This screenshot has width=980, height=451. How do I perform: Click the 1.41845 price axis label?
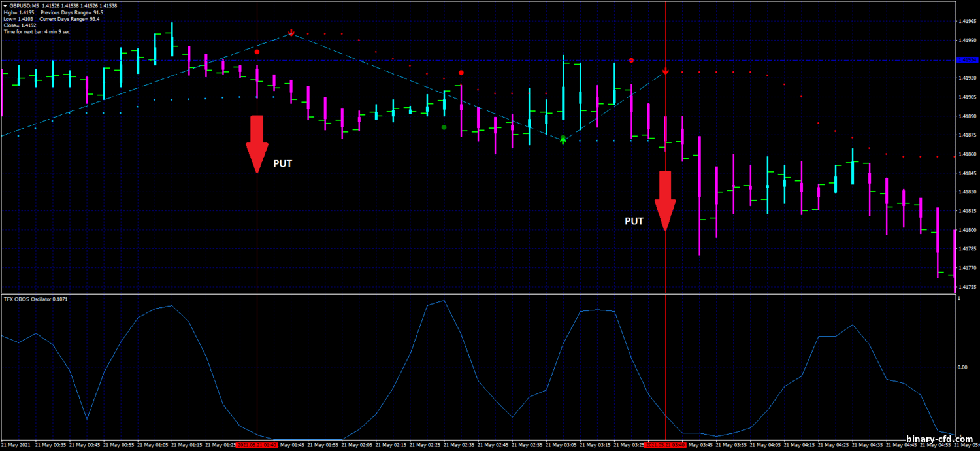point(967,173)
